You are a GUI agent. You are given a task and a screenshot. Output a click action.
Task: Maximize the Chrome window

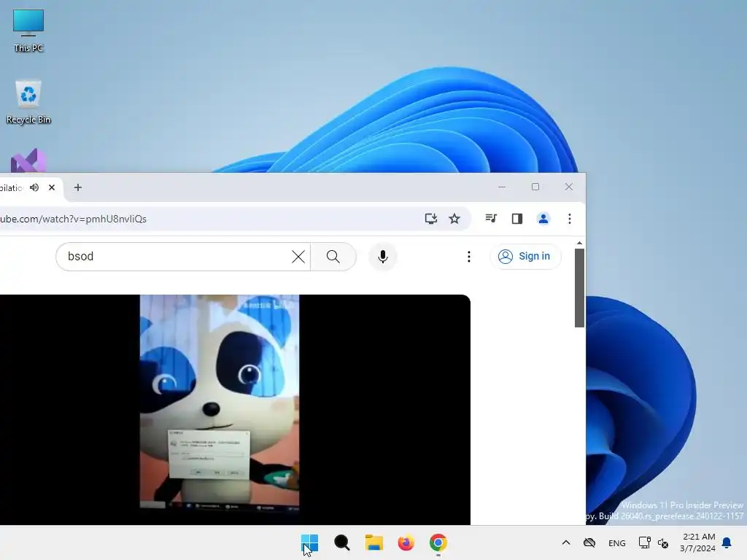click(x=535, y=187)
